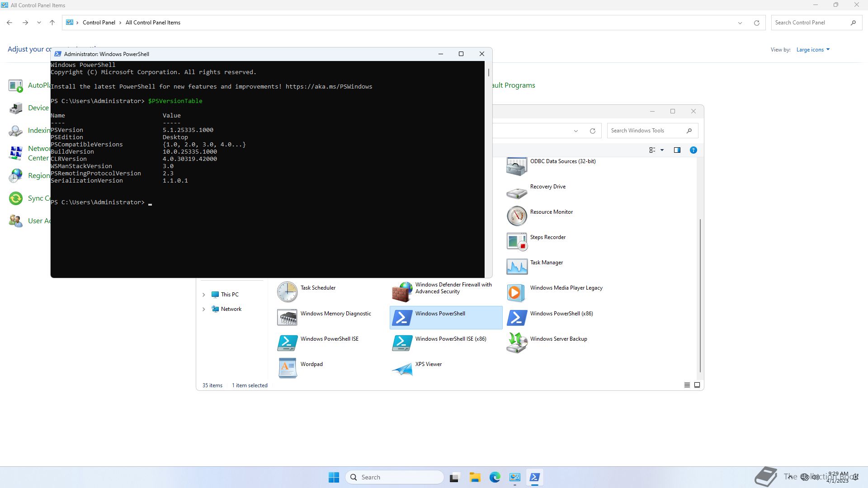The height and width of the screenshot is (488, 868).
Task: Switch Windows Tools to details view
Action: pos(687,385)
